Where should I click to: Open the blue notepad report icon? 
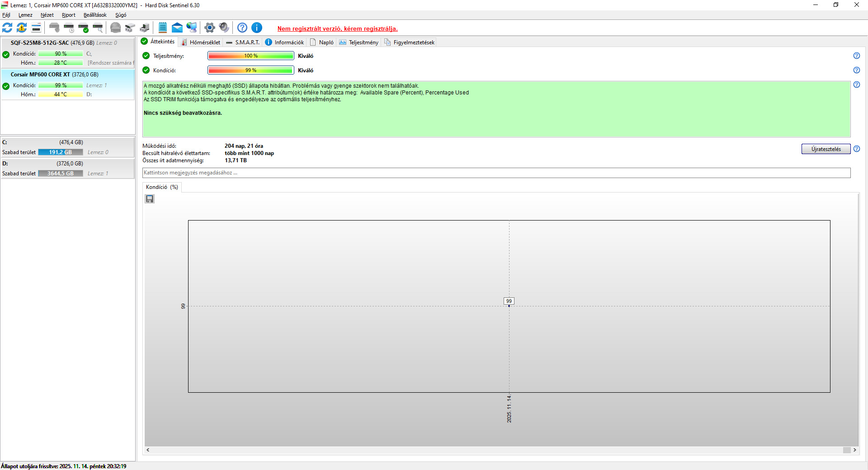pos(163,28)
